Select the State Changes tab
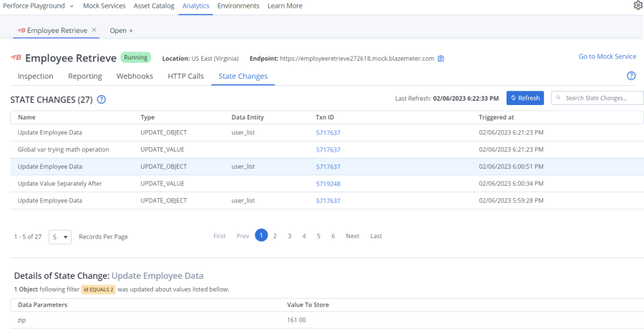 [243, 76]
